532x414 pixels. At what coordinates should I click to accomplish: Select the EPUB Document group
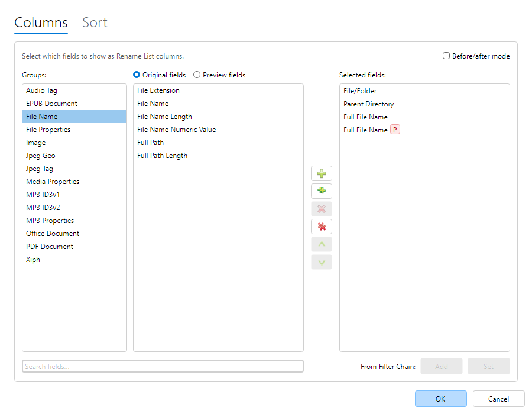click(x=74, y=103)
